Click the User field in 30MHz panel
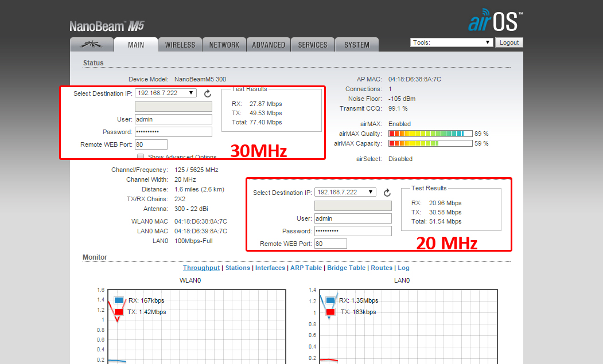The width and height of the screenshot is (603, 364). [173, 119]
